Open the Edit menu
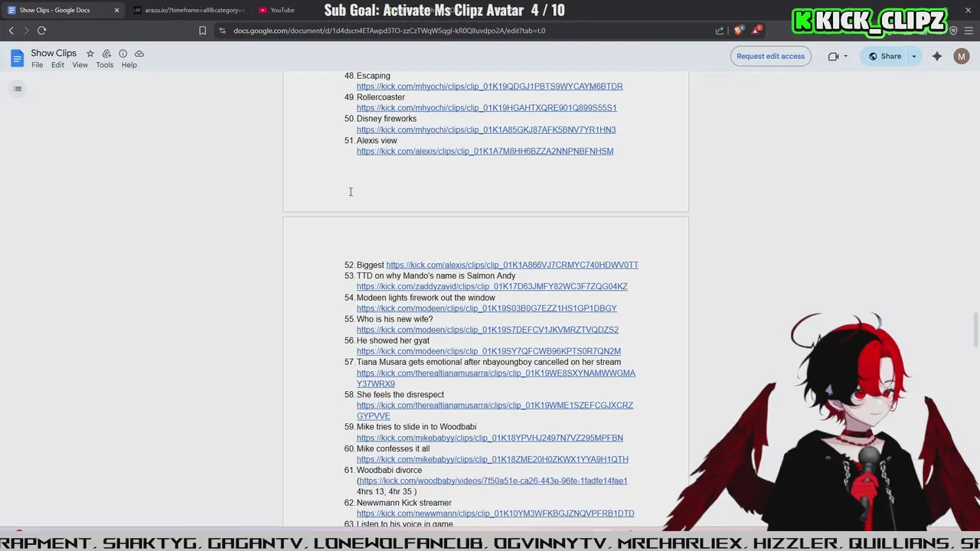 (57, 65)
